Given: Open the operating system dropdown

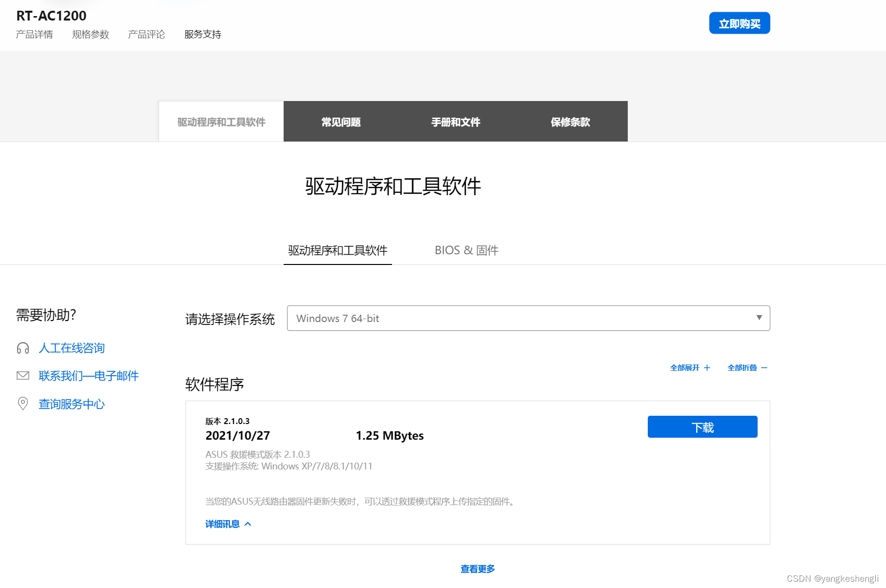Looking at the screenshot, I should coord(528,318).
